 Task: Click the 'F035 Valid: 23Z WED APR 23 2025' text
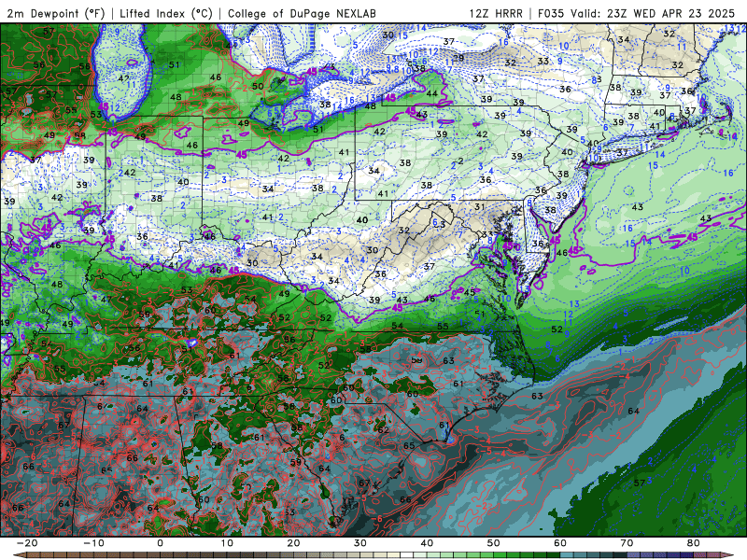tap(636, 13)
